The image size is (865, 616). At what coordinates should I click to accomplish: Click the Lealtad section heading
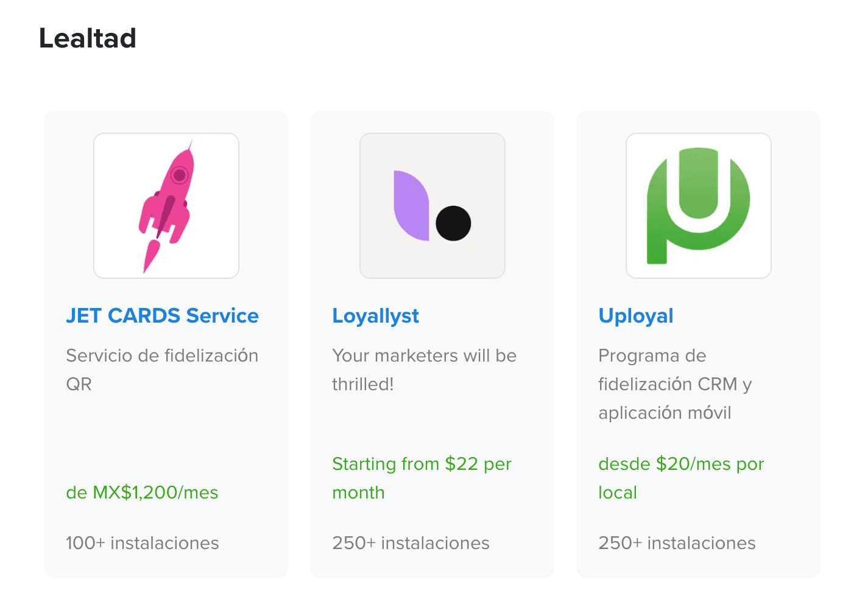(x=88, y=38)
